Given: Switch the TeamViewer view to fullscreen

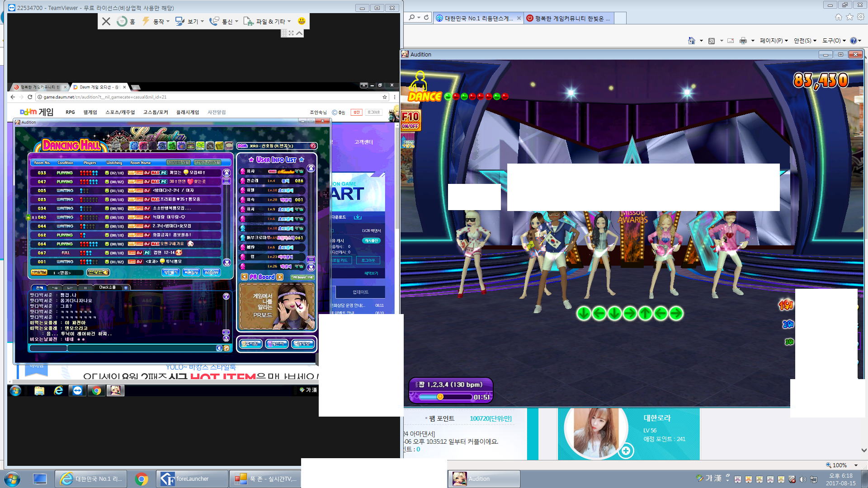Looking at the screenshot, I should pos(291,33).
